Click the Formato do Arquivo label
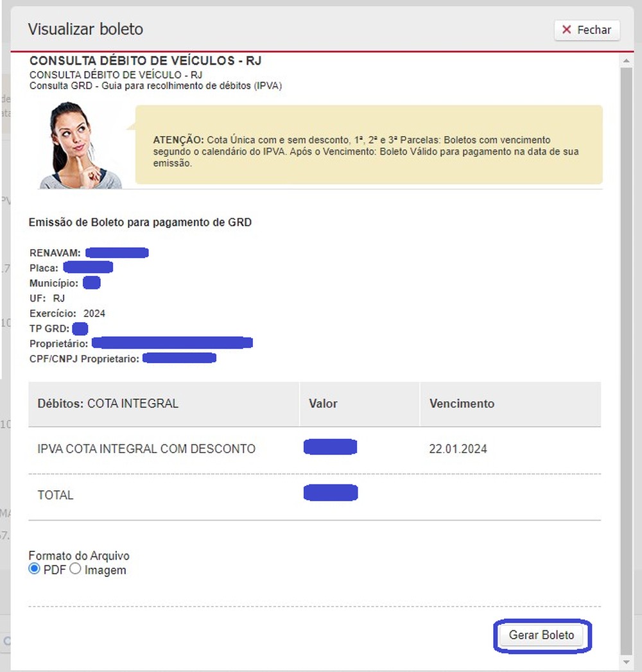642x672 pixels. (79, 556)
